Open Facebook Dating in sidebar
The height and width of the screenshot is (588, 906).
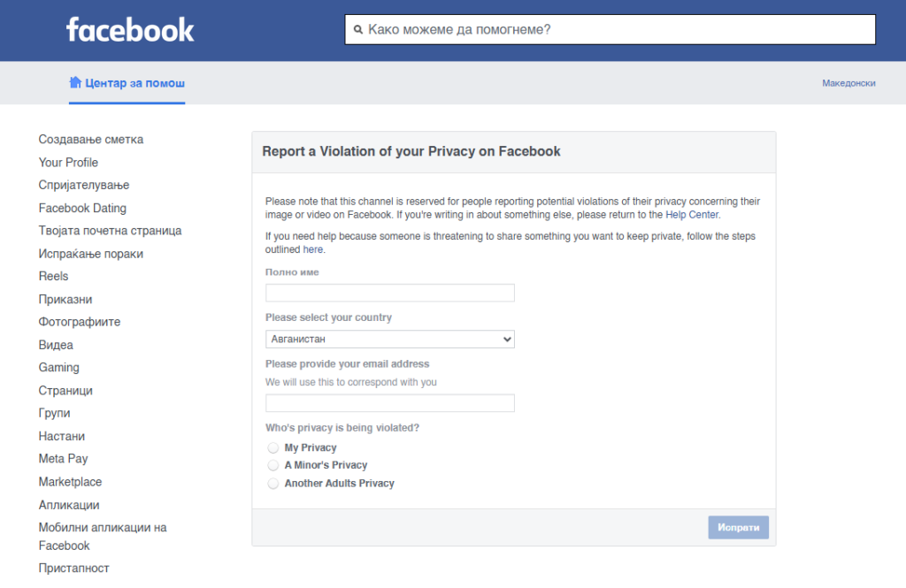[x=82, y=208]
